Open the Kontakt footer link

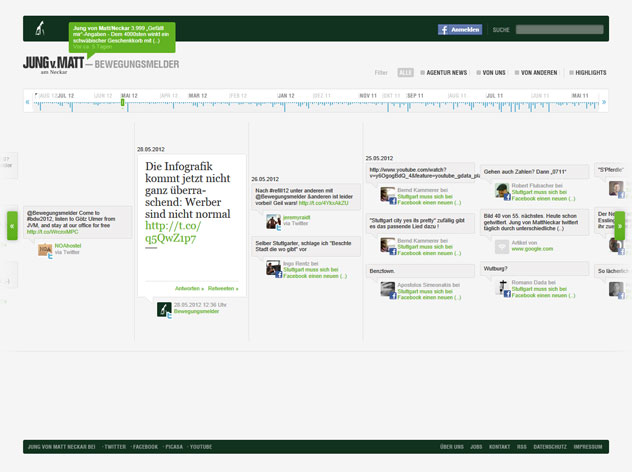click(499, 447)
